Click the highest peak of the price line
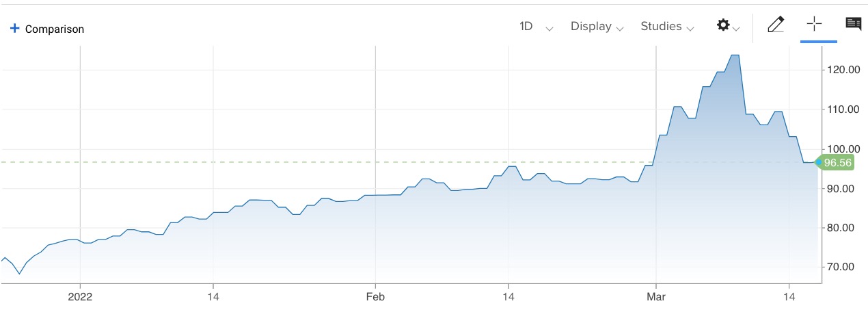 click(x=734, y=55)
